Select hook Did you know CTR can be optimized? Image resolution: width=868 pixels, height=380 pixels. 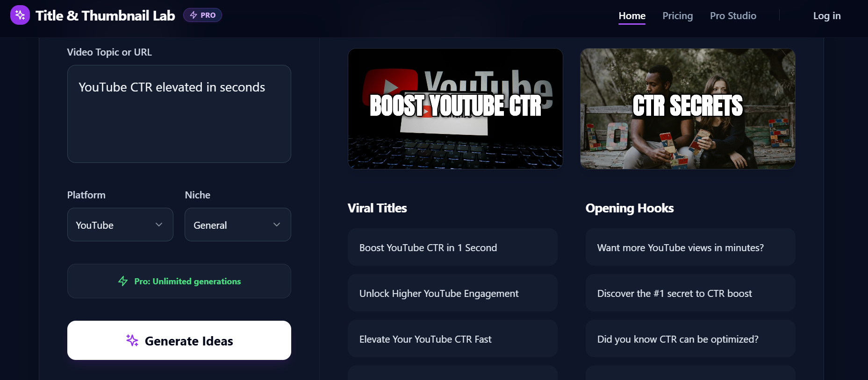pyautogui.click(x=690, y=339)
